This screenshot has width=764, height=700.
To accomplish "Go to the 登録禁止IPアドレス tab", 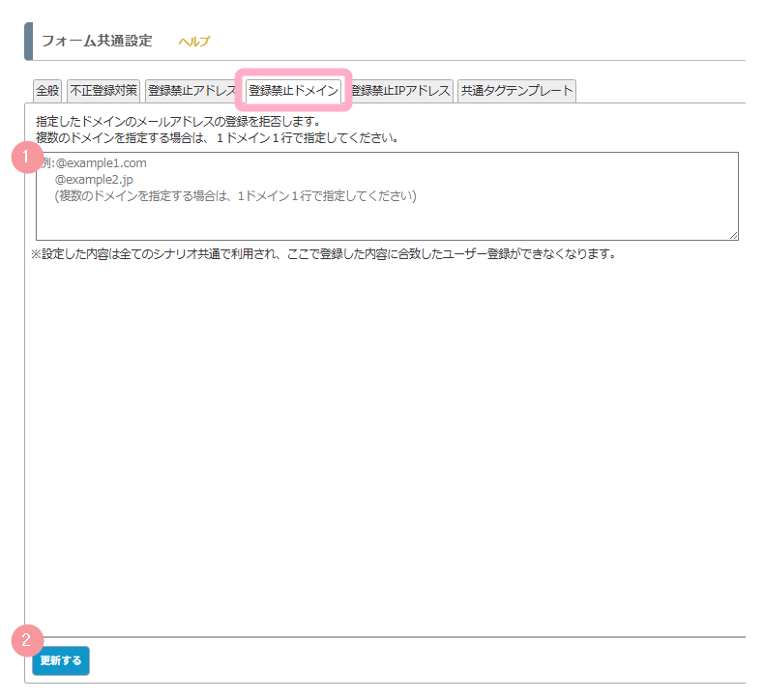I will [401, 91].
